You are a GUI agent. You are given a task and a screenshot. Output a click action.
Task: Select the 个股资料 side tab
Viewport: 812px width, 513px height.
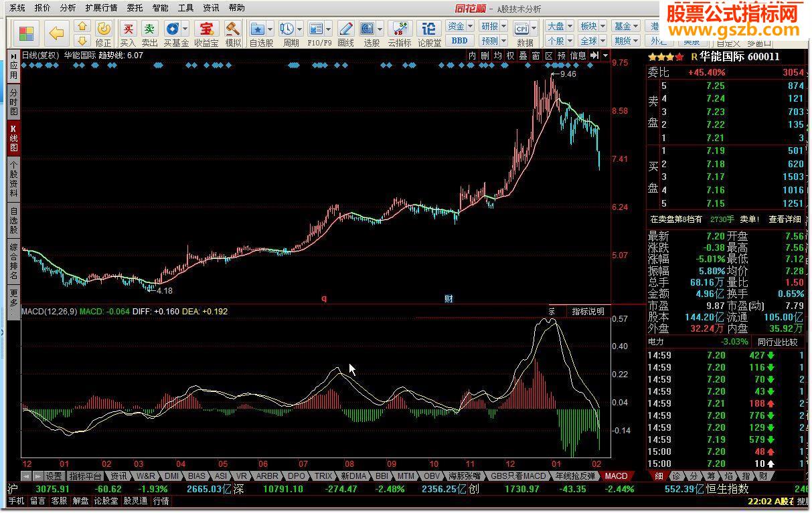tap(13, 179)
